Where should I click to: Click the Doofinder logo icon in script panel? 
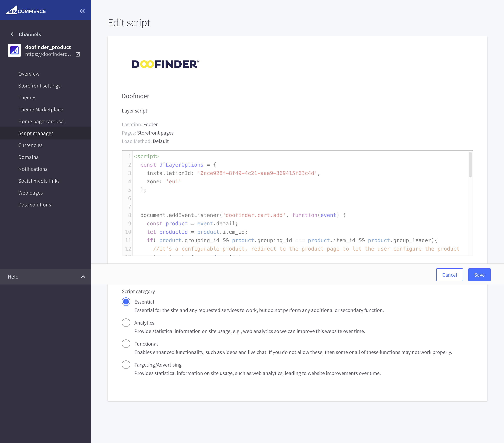166,64
